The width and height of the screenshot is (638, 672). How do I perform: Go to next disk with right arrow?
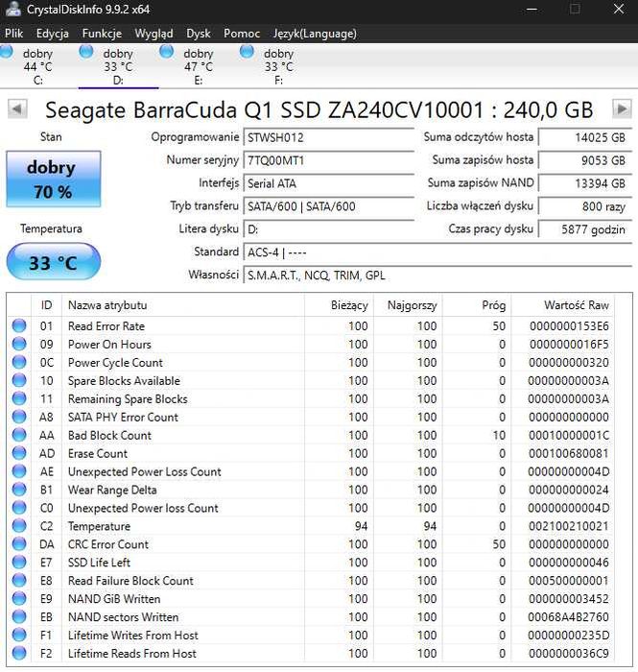click(x=622, y=108)
